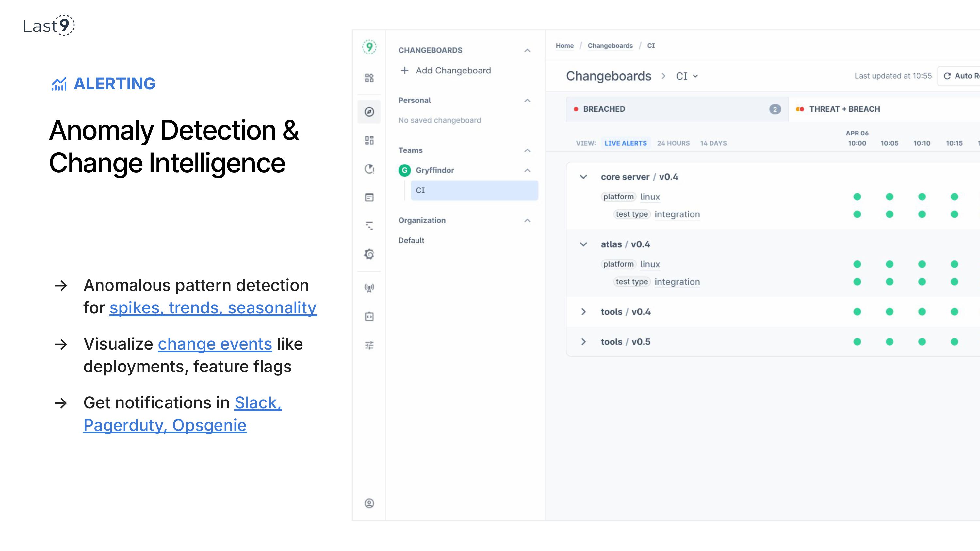Open the spikes, trends, seasonality link

click(x=213, y=307)
